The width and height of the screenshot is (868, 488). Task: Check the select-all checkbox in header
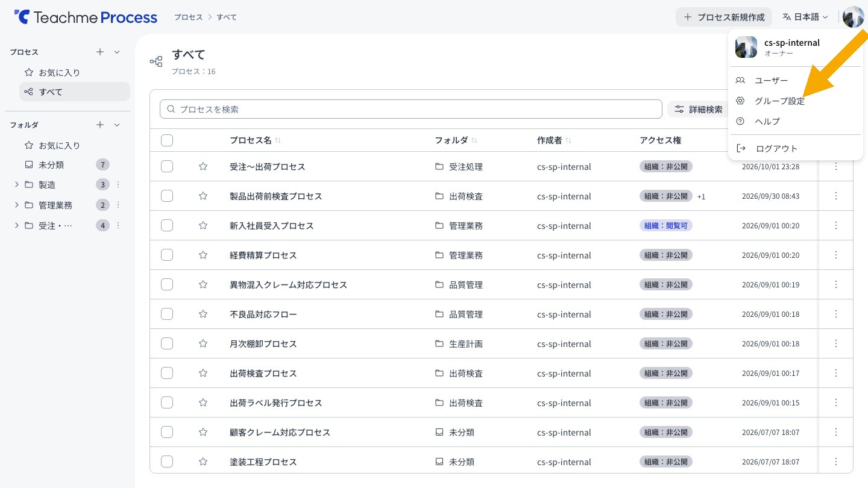click(167, 140)
